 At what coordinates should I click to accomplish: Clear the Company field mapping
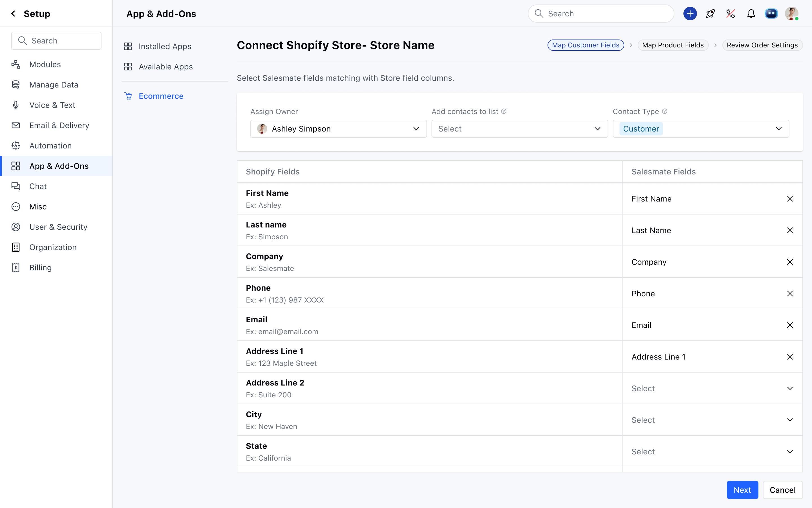(790, 262)
